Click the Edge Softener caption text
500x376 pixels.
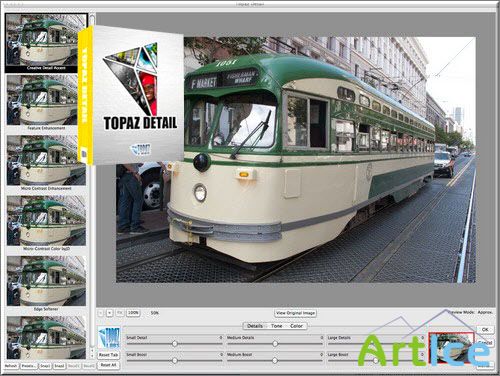coord(46,309)
